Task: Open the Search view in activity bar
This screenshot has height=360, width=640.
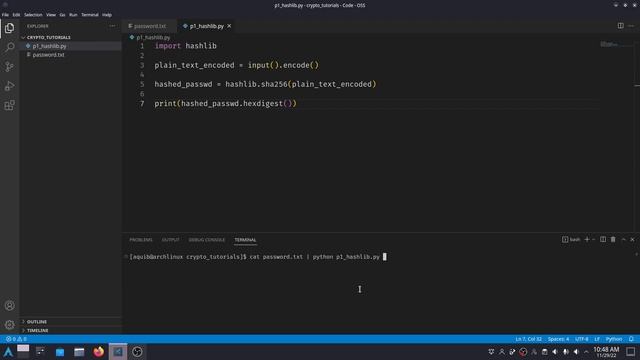Action: tap(9, 47)
